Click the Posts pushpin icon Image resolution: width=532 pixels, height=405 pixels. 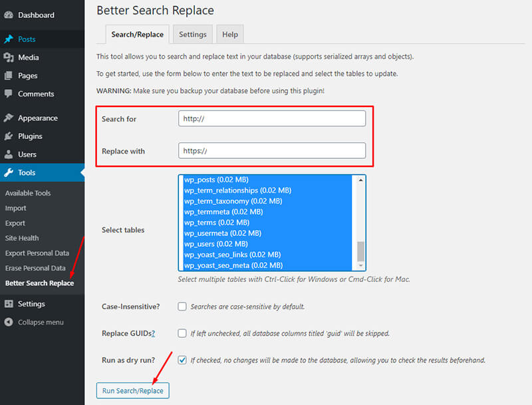pos(9,39)
